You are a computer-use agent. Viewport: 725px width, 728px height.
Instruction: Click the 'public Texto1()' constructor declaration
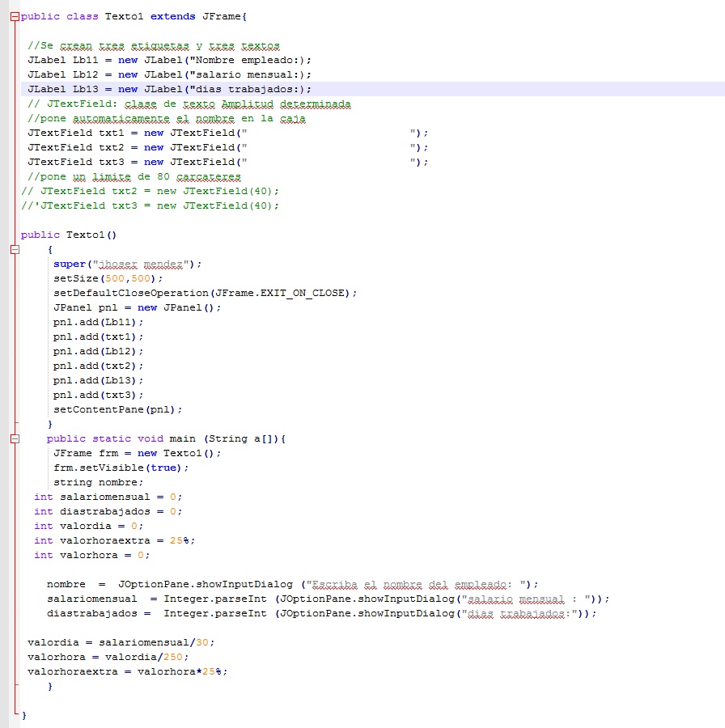pyautogui.click(x=69, y=235)
